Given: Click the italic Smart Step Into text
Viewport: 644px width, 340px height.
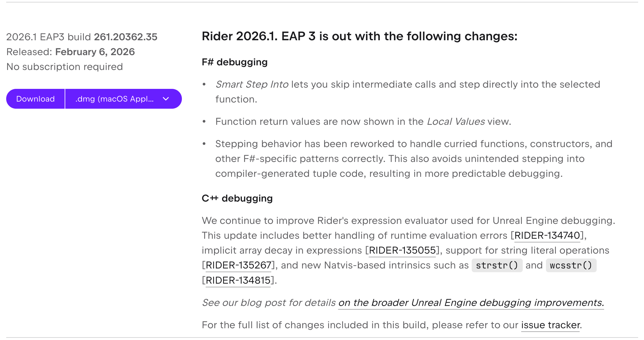Looking at the screenshot, I should tap(252, 84).
